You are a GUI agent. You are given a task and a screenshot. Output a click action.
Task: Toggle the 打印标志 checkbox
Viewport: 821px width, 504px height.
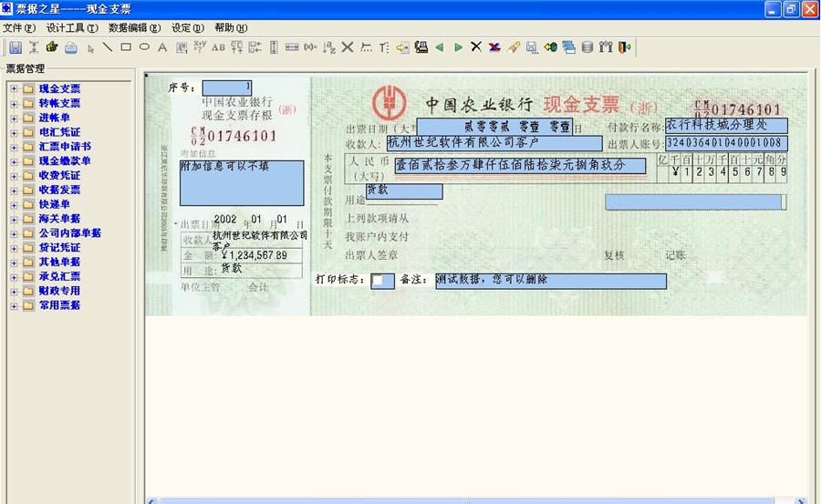pyautogui.click(x=378, y=281)
